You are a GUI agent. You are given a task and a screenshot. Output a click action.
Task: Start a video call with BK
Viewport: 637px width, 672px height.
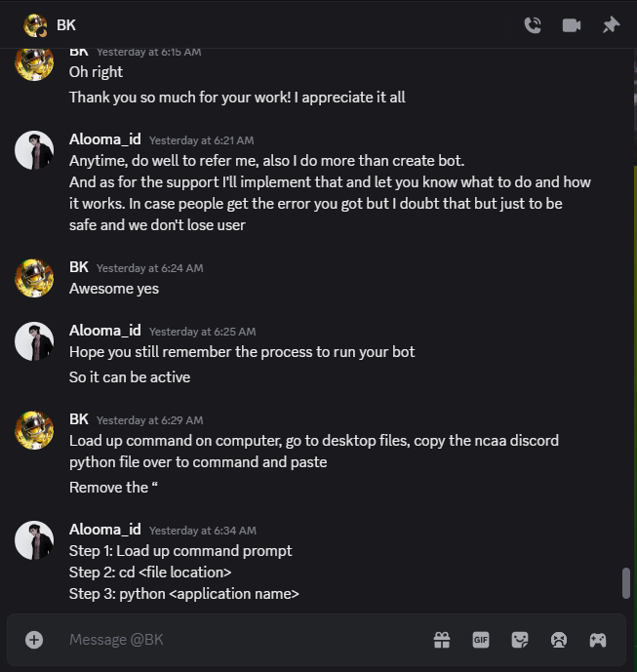pos(572,25)
